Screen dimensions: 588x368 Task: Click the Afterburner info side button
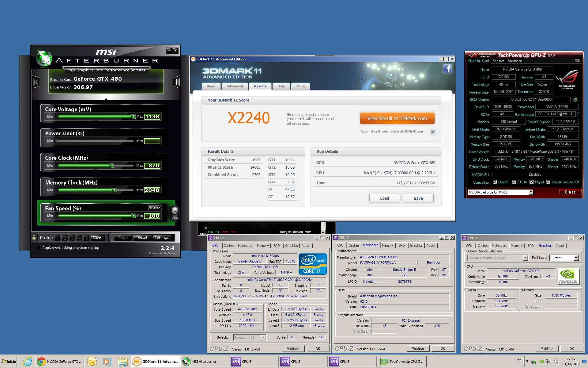tap(176, 82)
